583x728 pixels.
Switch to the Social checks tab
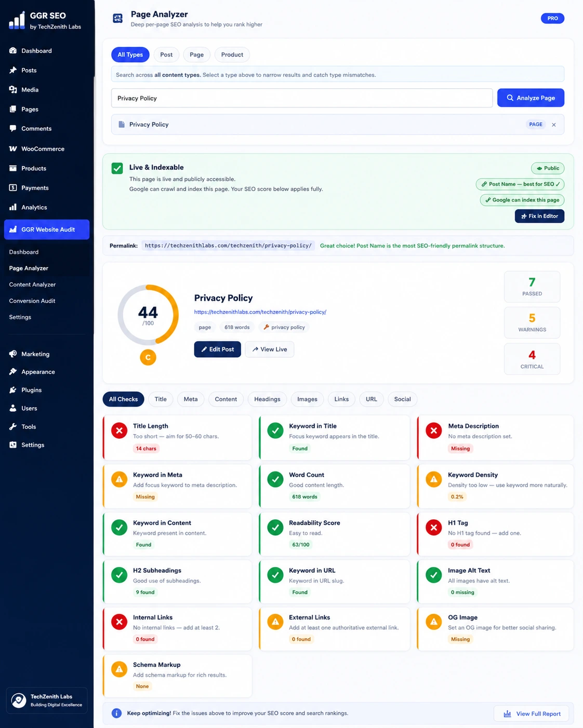click(403, 399)
